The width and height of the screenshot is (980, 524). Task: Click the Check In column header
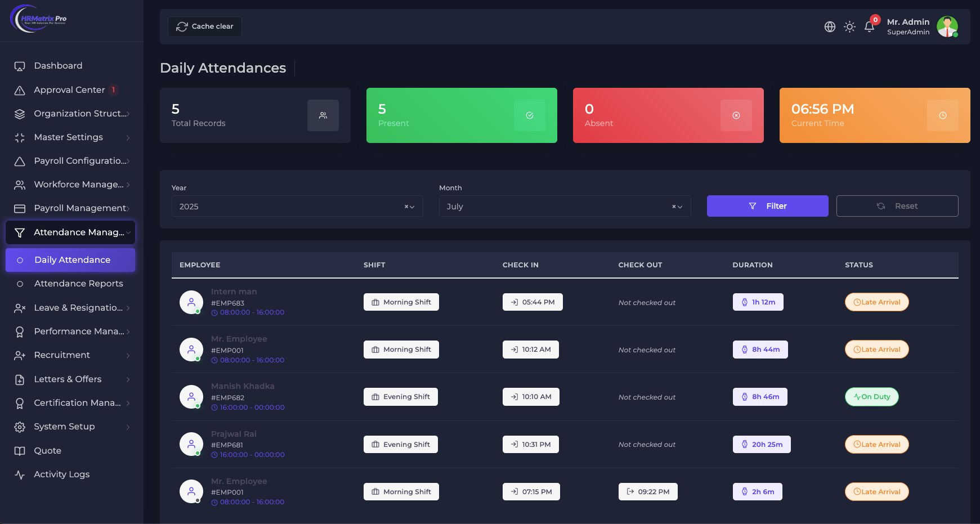[521, 265]
